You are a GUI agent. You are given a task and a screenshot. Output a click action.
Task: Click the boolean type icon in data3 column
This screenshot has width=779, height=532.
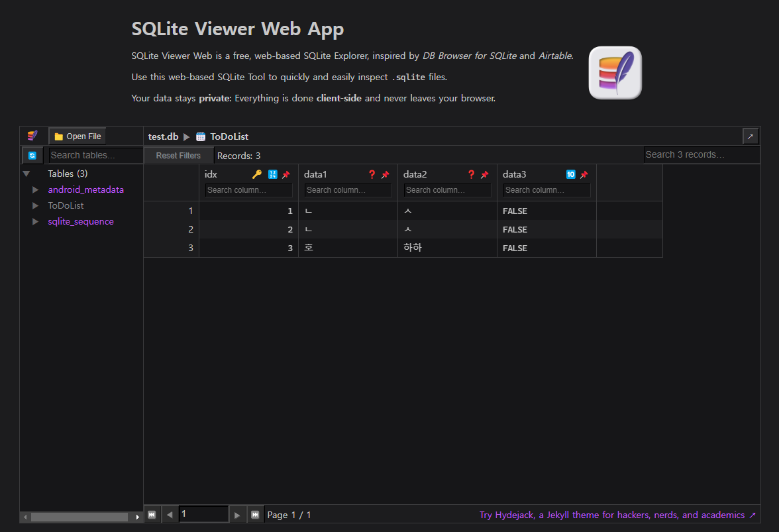point(571,174)
